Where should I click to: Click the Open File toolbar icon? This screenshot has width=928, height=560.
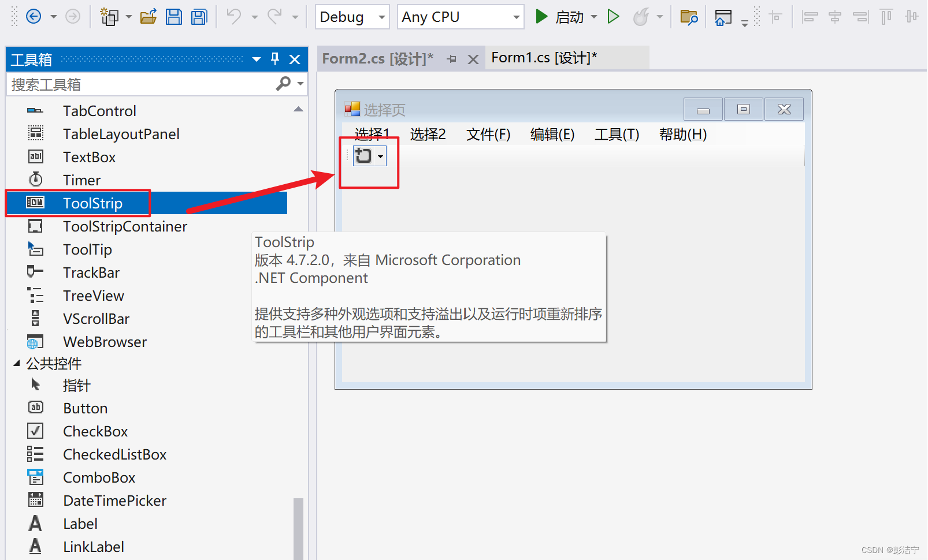point(148,16)
